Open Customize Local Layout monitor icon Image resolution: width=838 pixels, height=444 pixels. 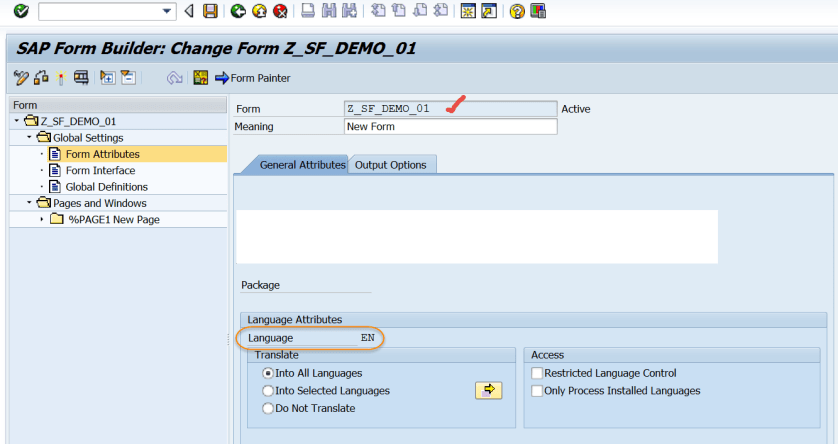pos(538,11)
